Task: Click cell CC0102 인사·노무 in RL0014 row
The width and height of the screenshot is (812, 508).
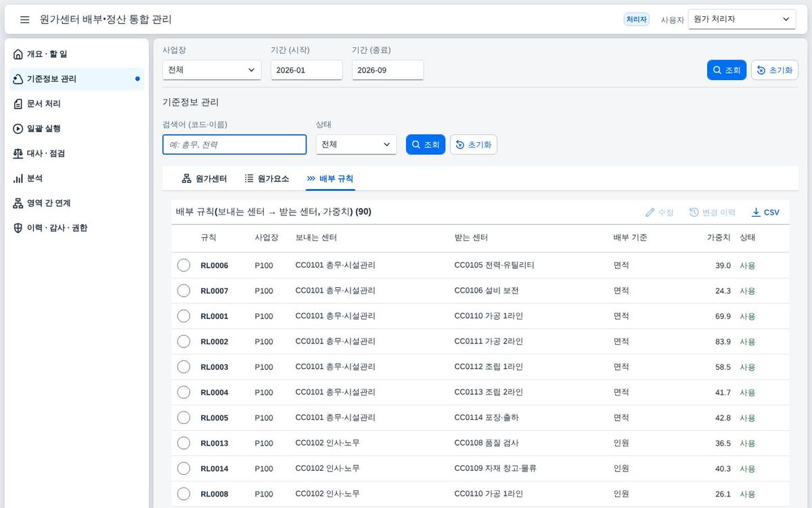Action: pyautogui.click(x=328, y=469)
